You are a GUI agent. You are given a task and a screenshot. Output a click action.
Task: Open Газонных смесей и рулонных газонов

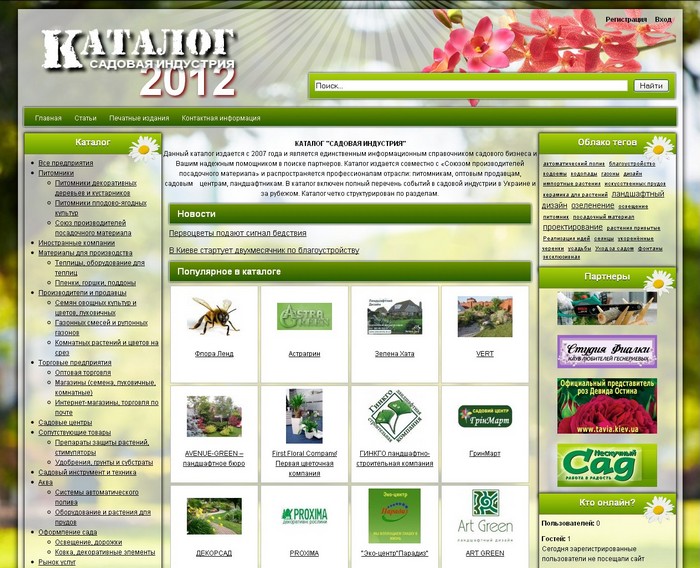coord(101,327)
